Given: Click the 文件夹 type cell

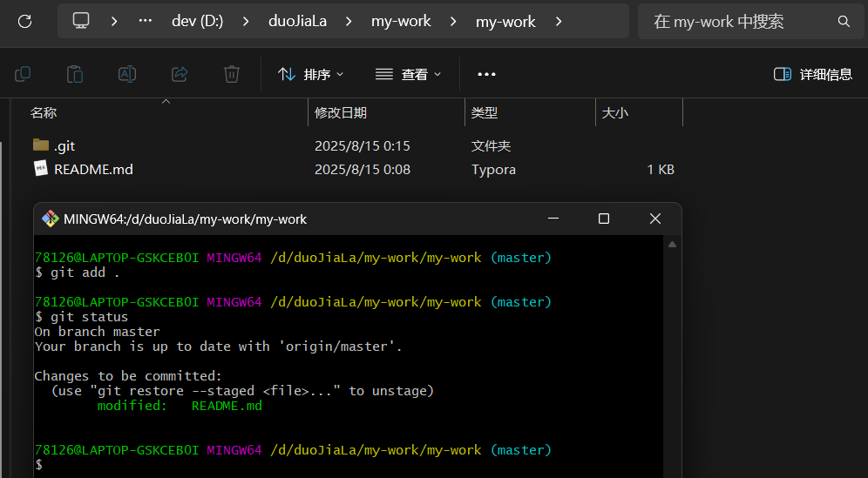Looking at the screenshot, I should (491, 146).
